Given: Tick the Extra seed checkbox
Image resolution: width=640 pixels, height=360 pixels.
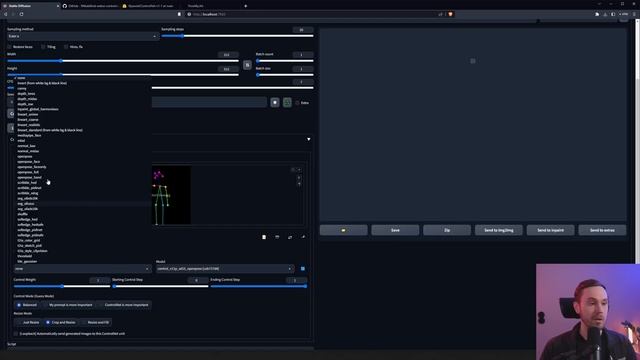Looking at the screenshot, I should pos(297,103).
